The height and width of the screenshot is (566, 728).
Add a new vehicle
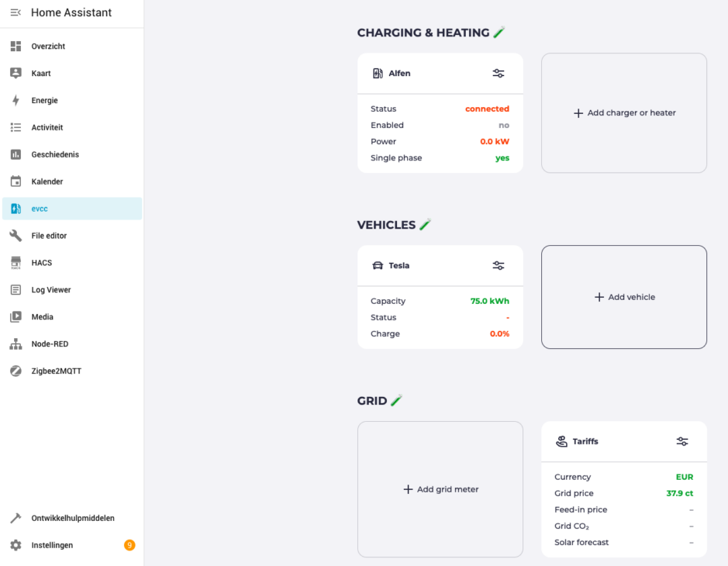[624, 298]
